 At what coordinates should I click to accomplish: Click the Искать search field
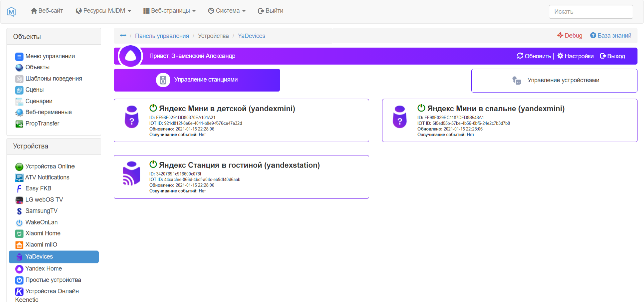(591, 11)
